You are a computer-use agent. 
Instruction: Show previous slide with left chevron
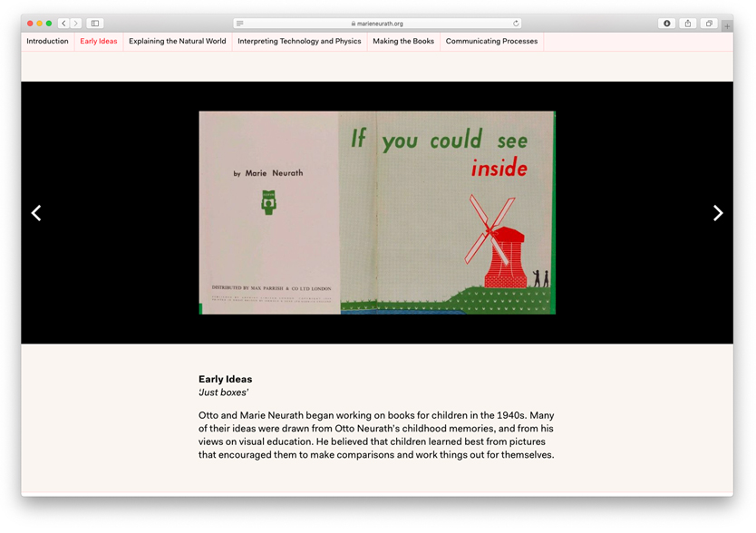click(x=36, y=213)
